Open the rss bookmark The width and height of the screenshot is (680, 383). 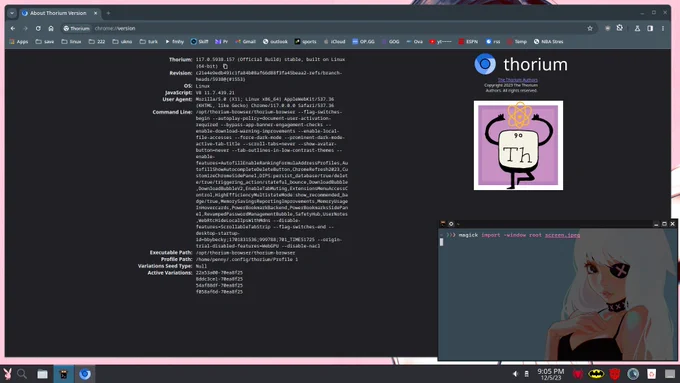[x=493, y=42]
